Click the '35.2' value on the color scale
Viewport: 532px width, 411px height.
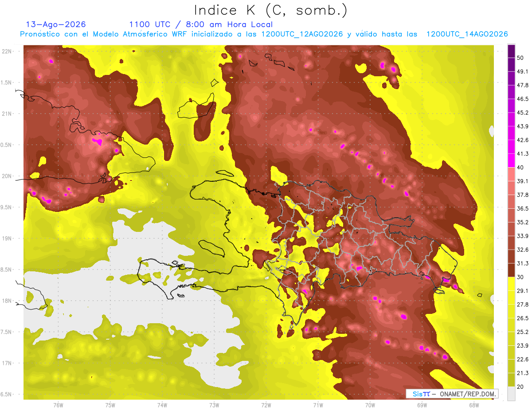coord(522,222)
